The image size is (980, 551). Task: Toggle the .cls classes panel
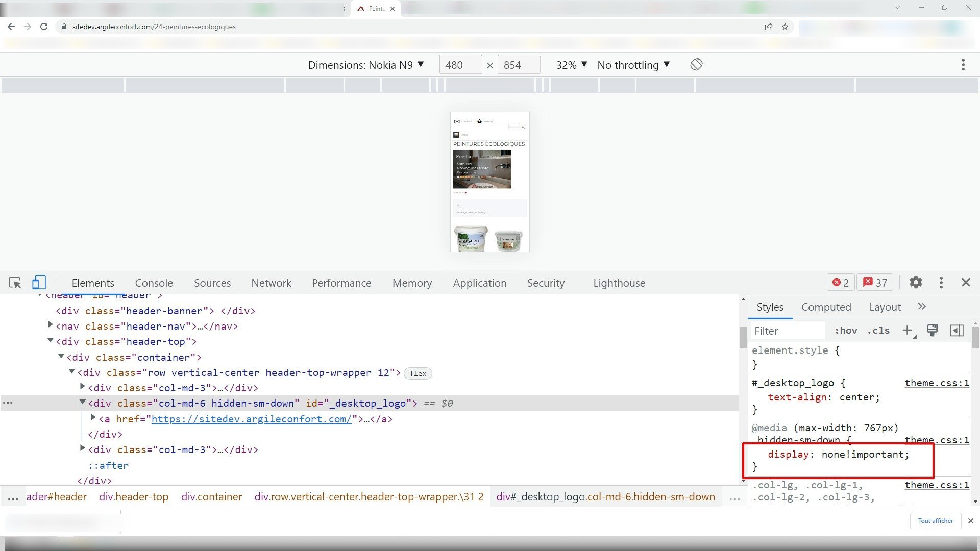[878, 331]
